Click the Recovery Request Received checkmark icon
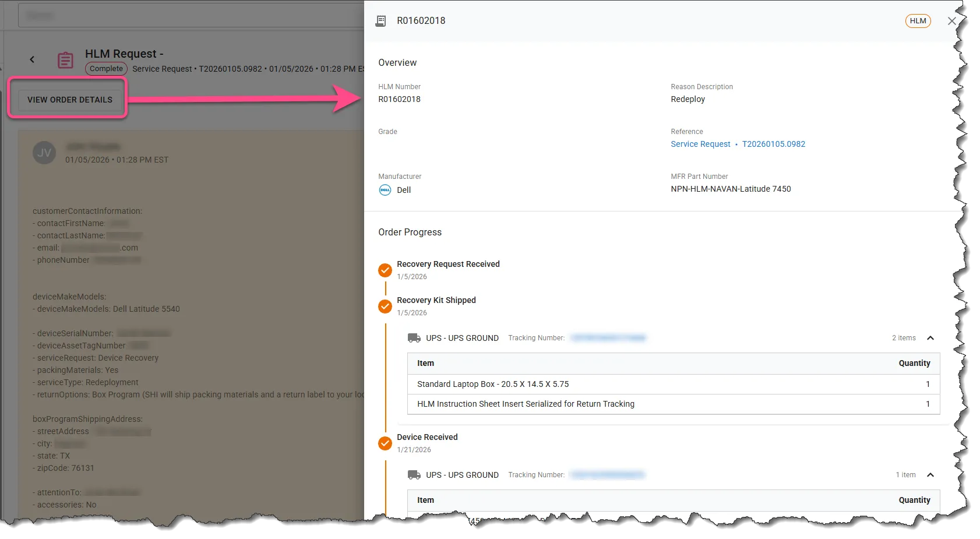The height and width of the screenshot is (539, 980). tap(385, 270)
